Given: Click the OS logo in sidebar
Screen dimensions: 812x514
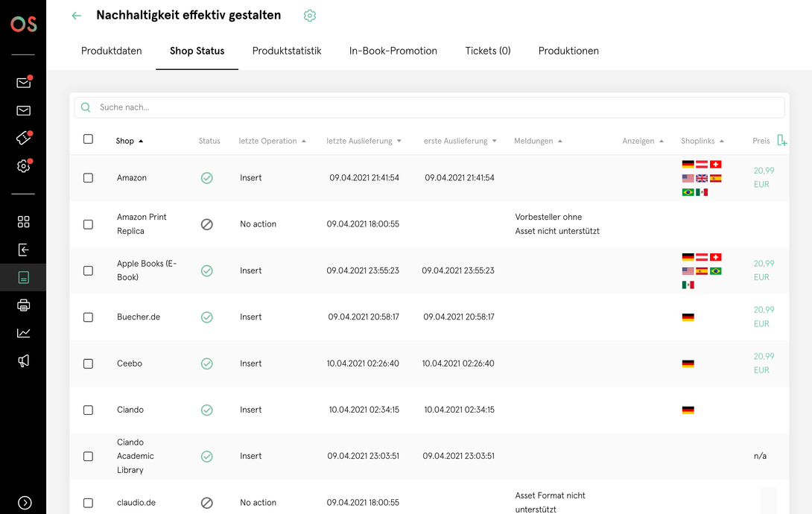Looking at the screenshot, I should coord(24,24).
